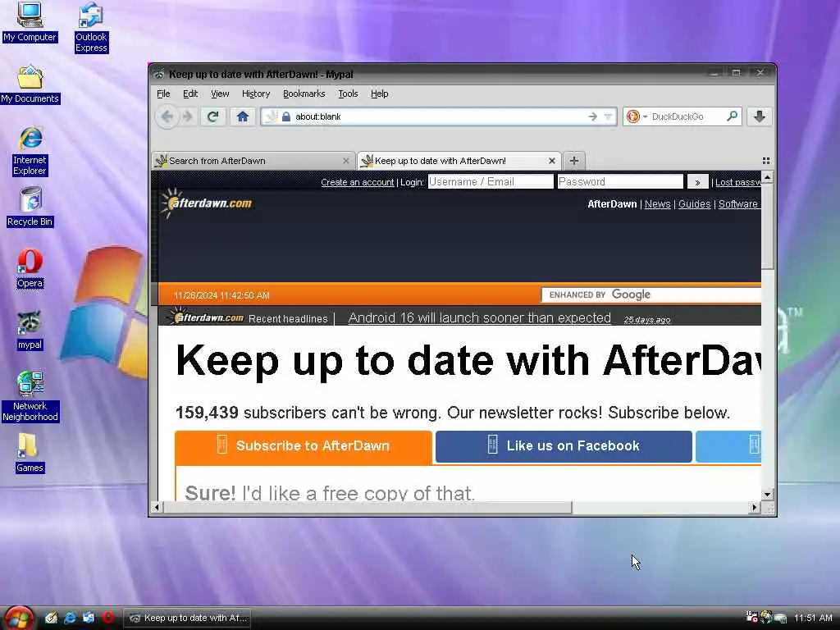
Task: Open Android 16 will launch sooner headline
Action: (479, 317)
